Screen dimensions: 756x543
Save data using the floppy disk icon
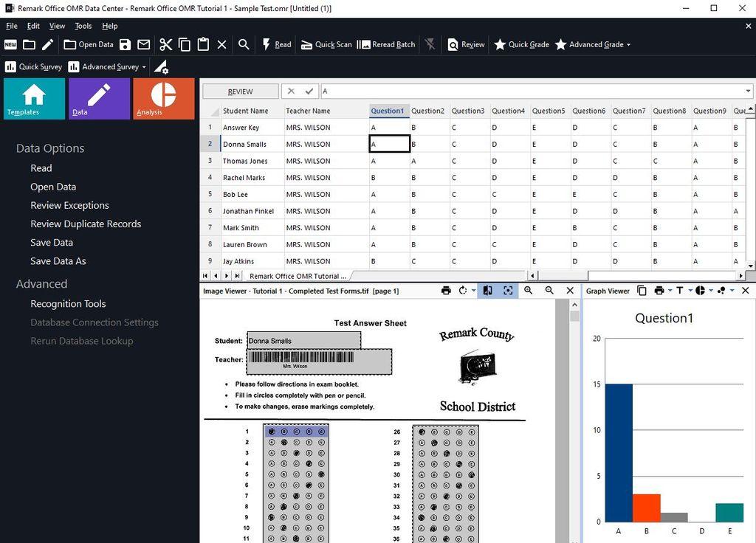coord(125,45)
